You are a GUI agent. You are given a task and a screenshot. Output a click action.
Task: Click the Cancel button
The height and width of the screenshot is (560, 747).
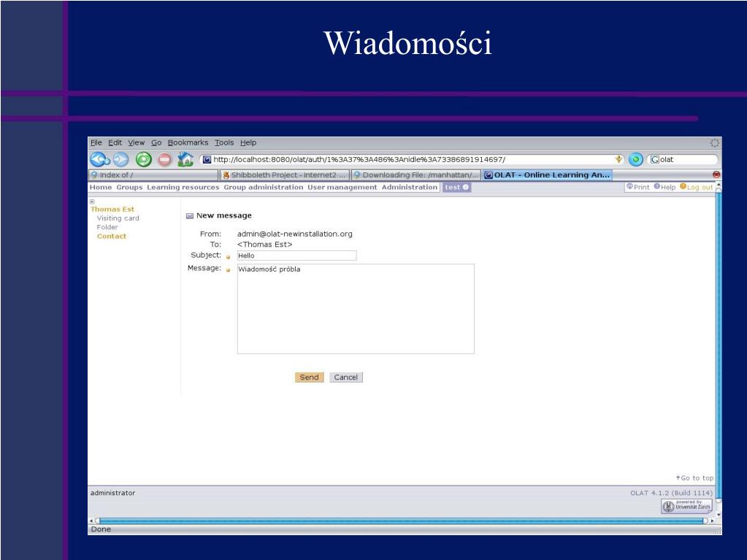(x=346, y=377)
